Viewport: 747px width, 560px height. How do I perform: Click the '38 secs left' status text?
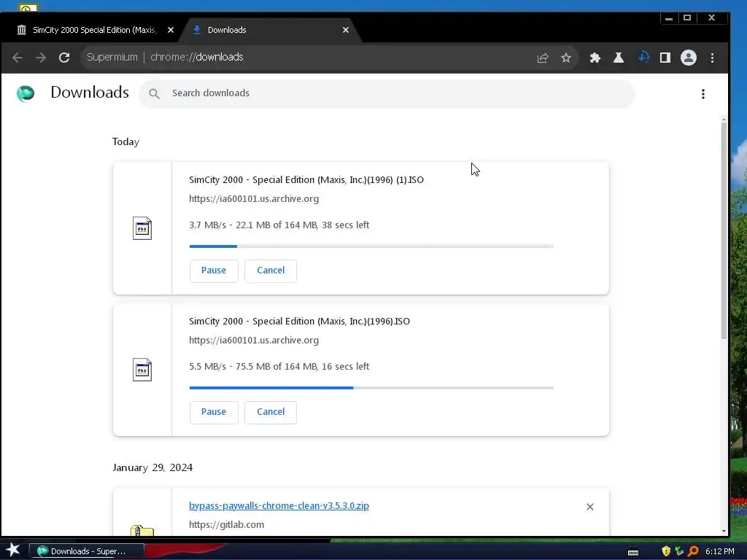pos(345,225)
